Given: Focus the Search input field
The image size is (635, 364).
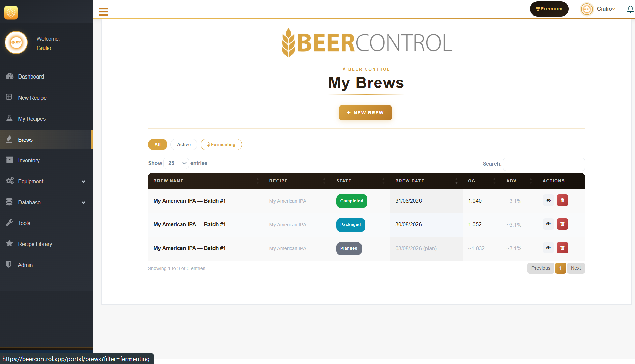Looking at the screenshot, I should click(544, 164).
